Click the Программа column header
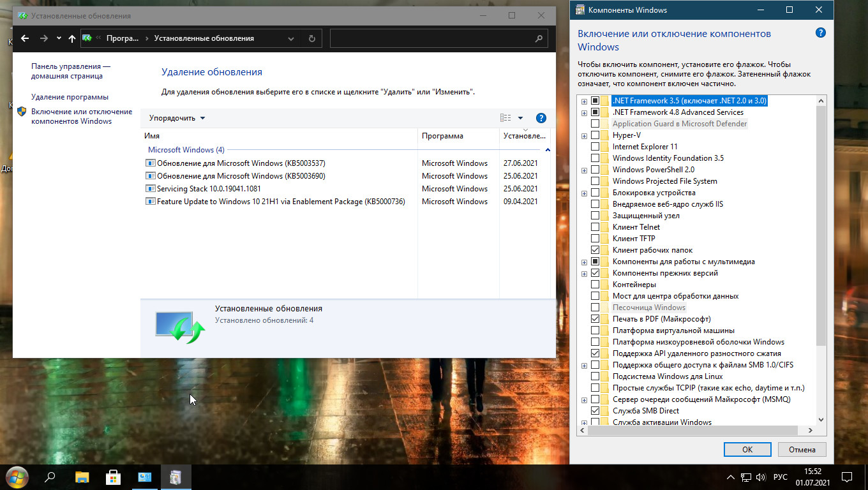Viewport: 868px width, 490px height. [x=442, y=136]
